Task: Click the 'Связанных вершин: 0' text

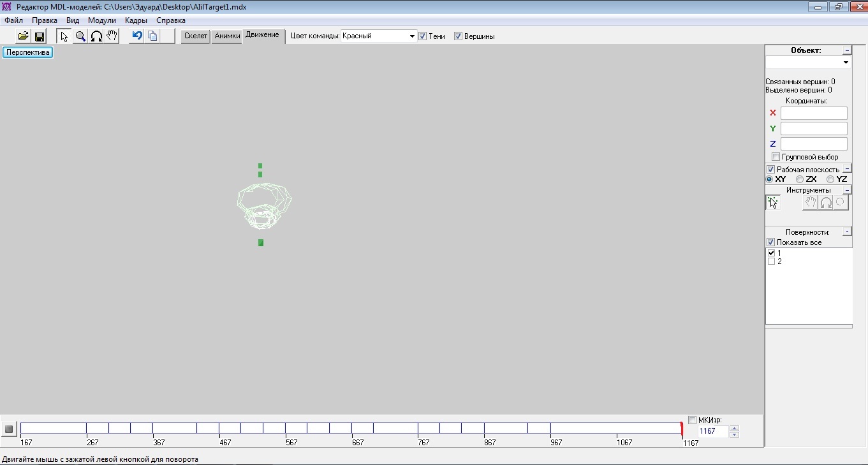Action: (x=800, y=82)
